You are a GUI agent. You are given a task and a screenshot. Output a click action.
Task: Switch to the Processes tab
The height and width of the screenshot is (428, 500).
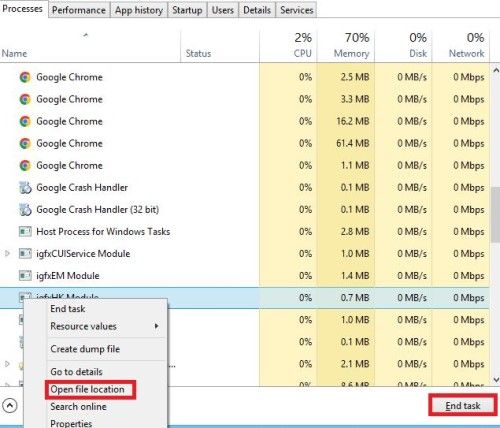click(22, 9)
